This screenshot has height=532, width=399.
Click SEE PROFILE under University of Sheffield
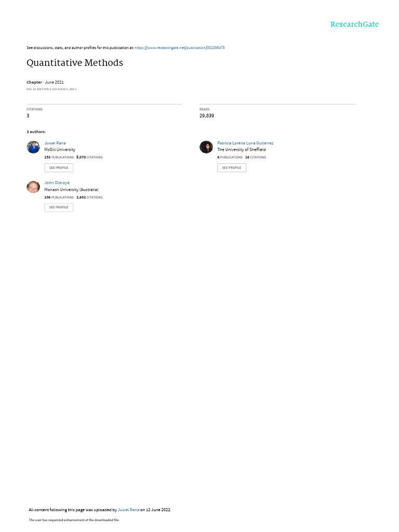pyautogui.click(x=232, y=168)
